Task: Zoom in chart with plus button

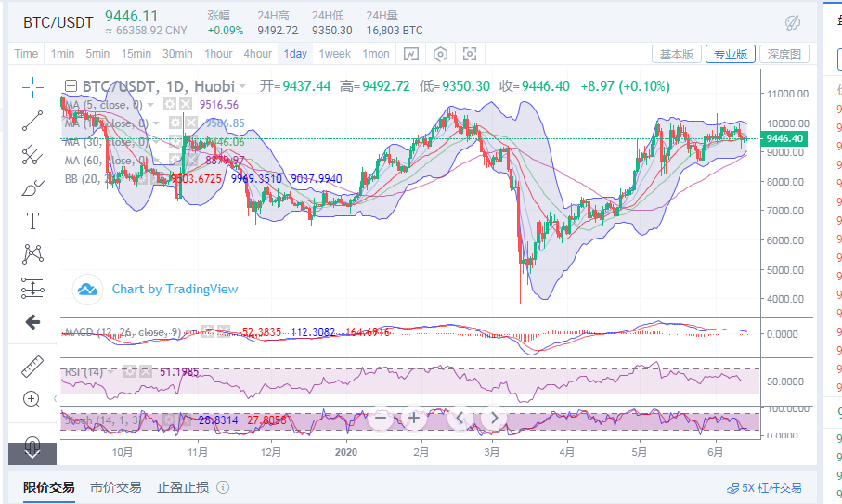Action: [x=414, y=418]
